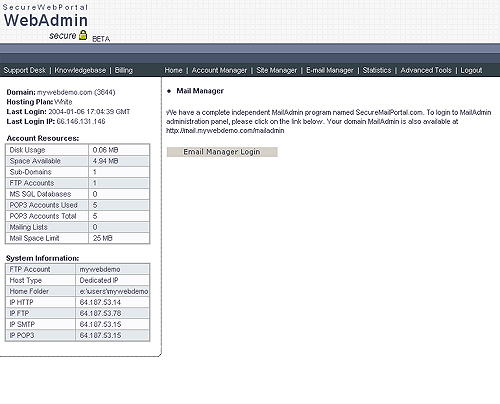
Task: Open Account Manager in the navigation bar
Action: [219, 70]
